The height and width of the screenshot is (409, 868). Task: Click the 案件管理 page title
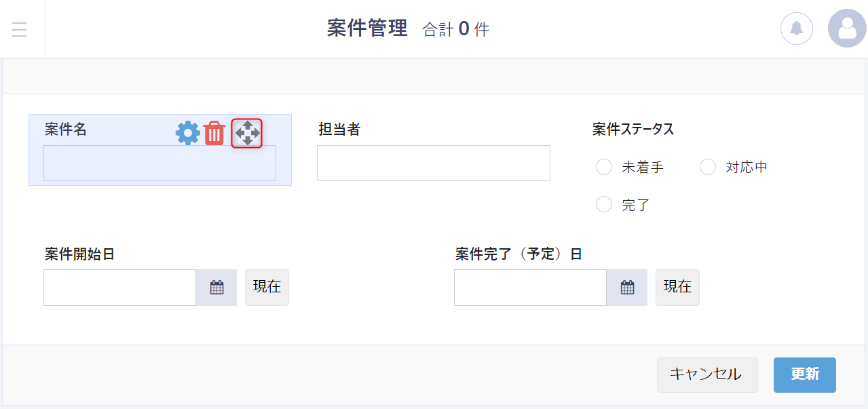click(367, 28)
